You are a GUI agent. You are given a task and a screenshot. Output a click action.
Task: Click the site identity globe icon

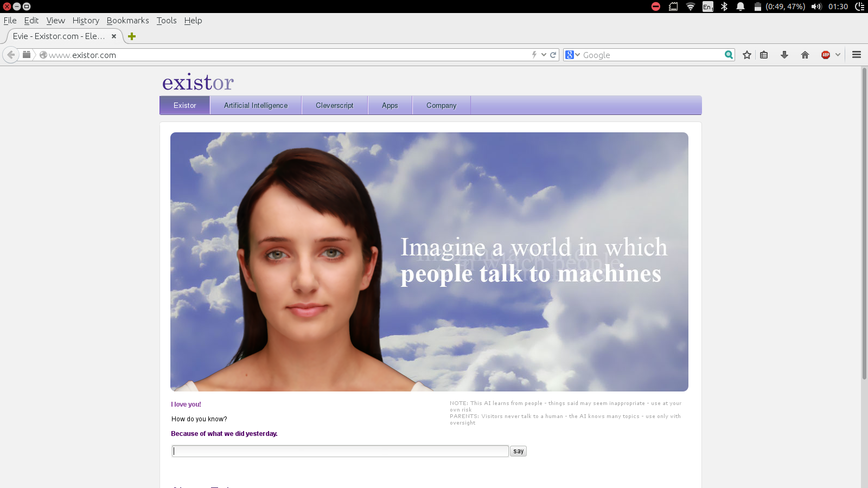(43, 55)
